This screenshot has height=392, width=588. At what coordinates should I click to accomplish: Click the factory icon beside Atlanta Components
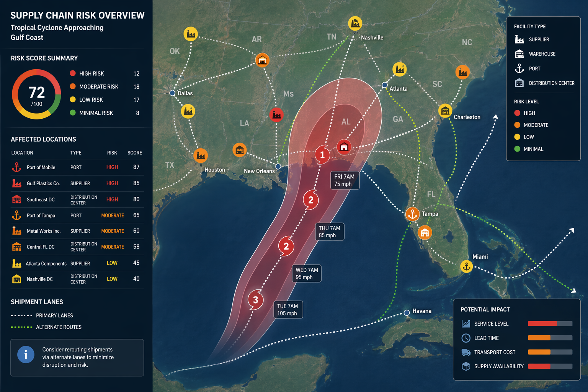[16, 263]
